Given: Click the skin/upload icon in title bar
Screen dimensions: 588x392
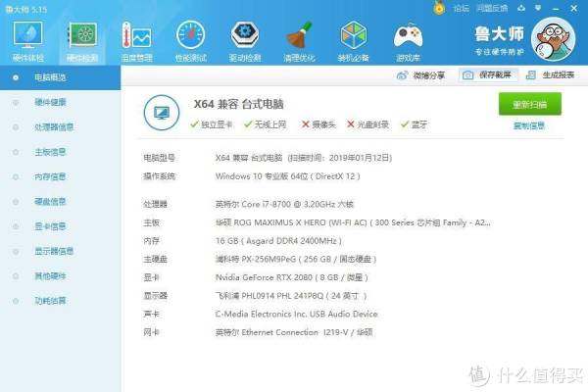Looking at the screenshot, I should click(521, 8).
